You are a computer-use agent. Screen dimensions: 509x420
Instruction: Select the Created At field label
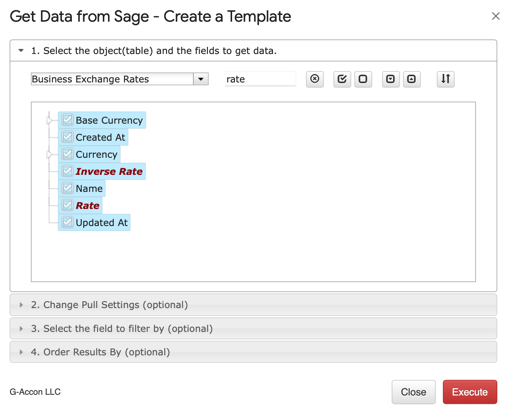click(x=101, y=137)
